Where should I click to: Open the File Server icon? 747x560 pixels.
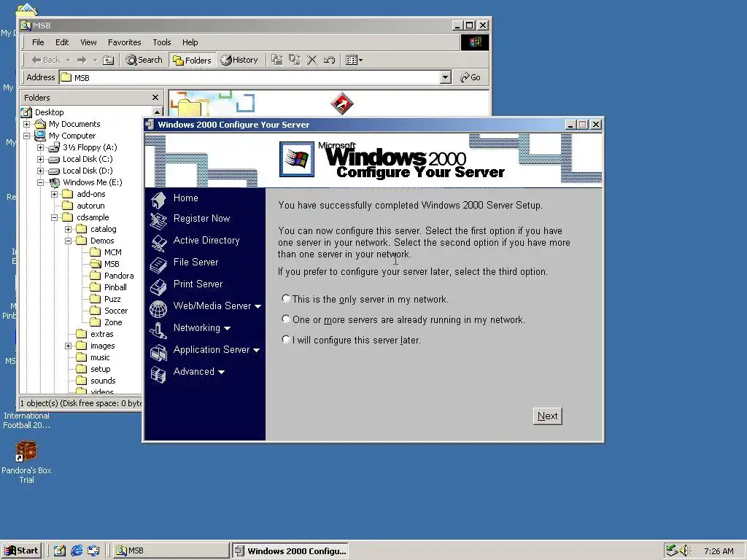pos(158,265)
